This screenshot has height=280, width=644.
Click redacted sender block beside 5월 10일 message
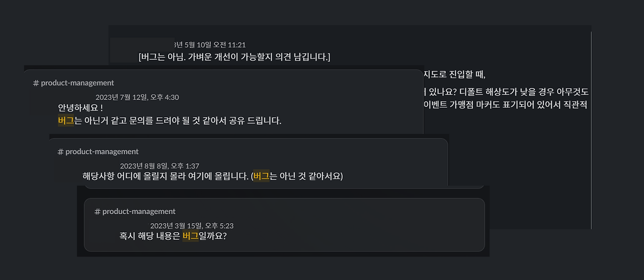[142, 49]
